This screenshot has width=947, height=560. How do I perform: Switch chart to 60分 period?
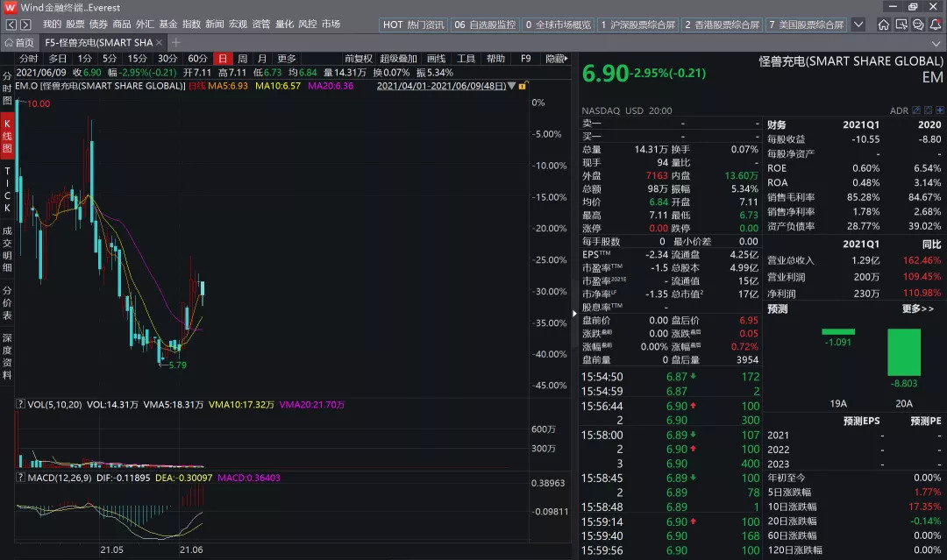pyautogui.click(x=197, y=59)
